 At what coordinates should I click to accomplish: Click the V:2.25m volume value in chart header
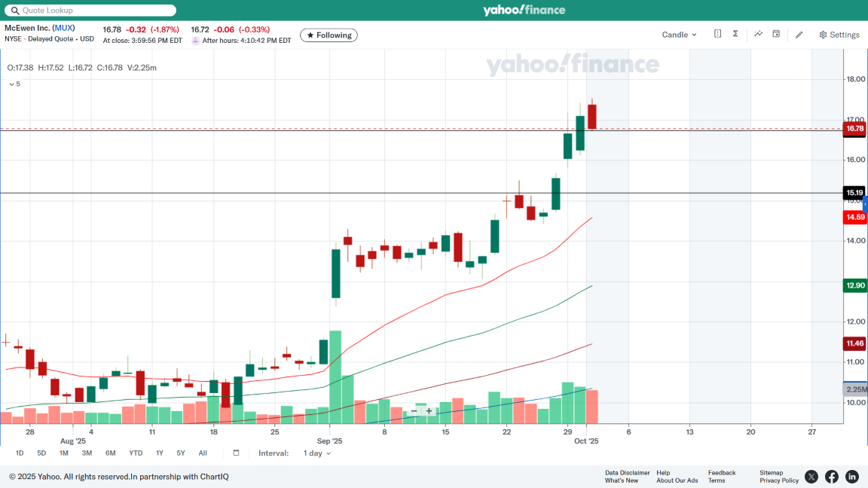(142, 68)
